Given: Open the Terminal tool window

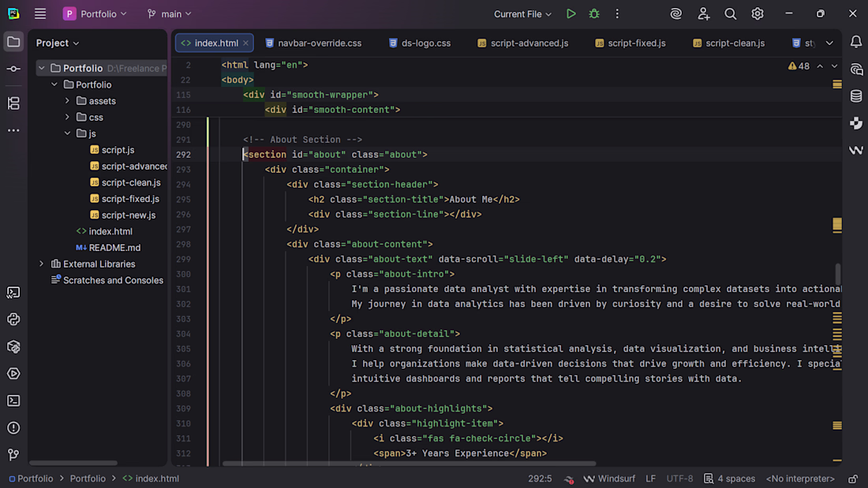Looking at the screenshot, I should pyautogui.click(x=13, y=400).
